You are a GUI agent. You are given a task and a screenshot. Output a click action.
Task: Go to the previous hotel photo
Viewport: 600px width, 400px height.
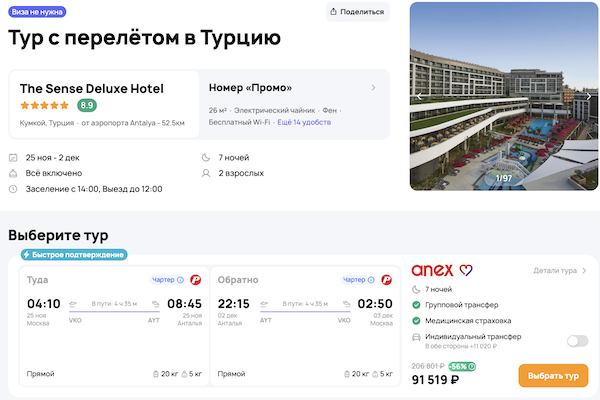(x=420, y=96)
